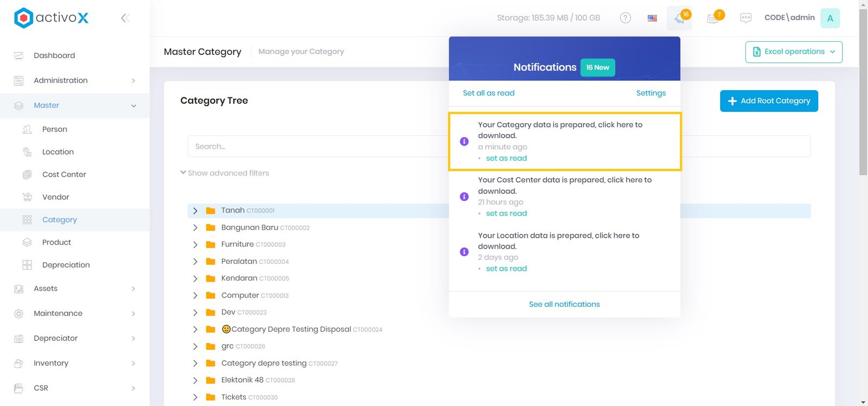Select the Kendaran tree item
The width and height of the screenshot is (868, 406).
239,278
